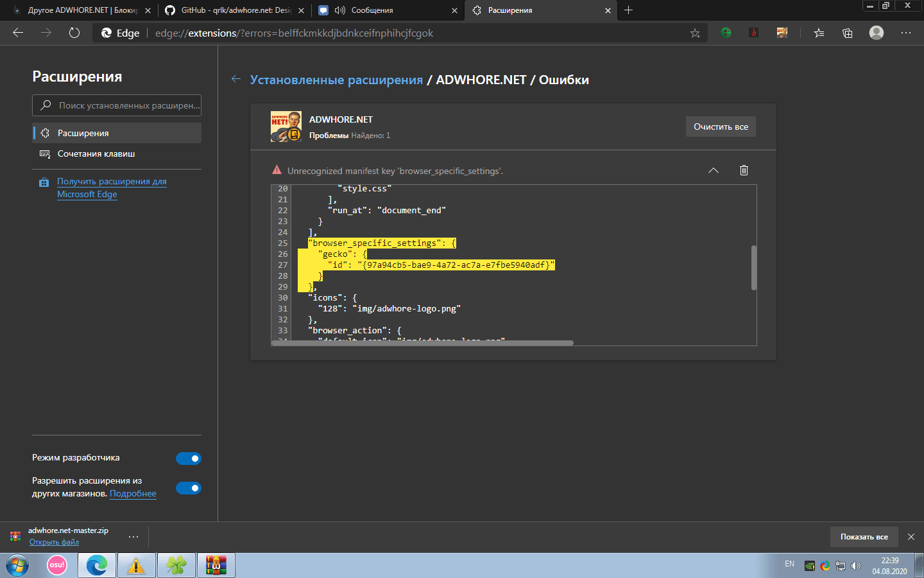The width and height of the screenshot is (924, 578).
Task: Open Получить расширения для Microsoft Edge link
Action: point(112,188)
